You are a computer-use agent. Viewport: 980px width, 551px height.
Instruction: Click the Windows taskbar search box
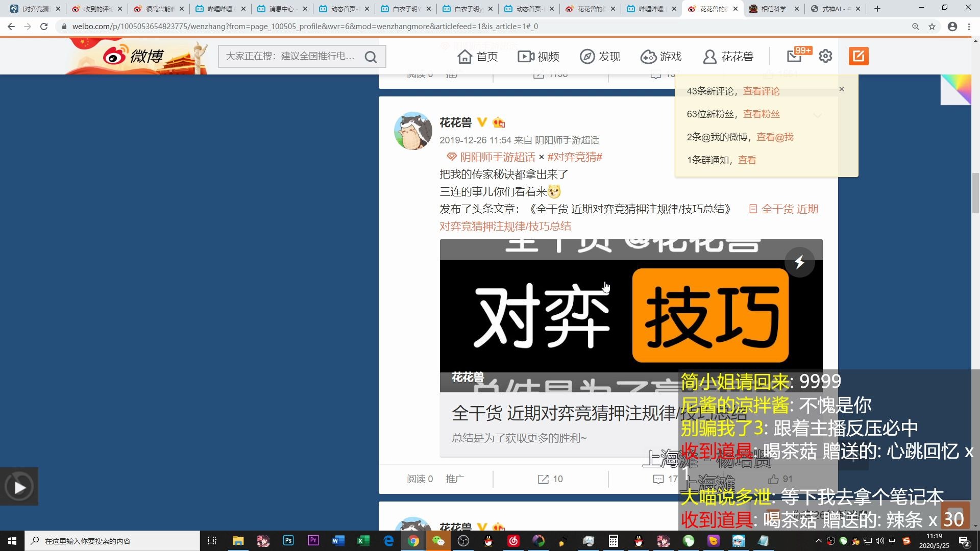coord(112,541)
